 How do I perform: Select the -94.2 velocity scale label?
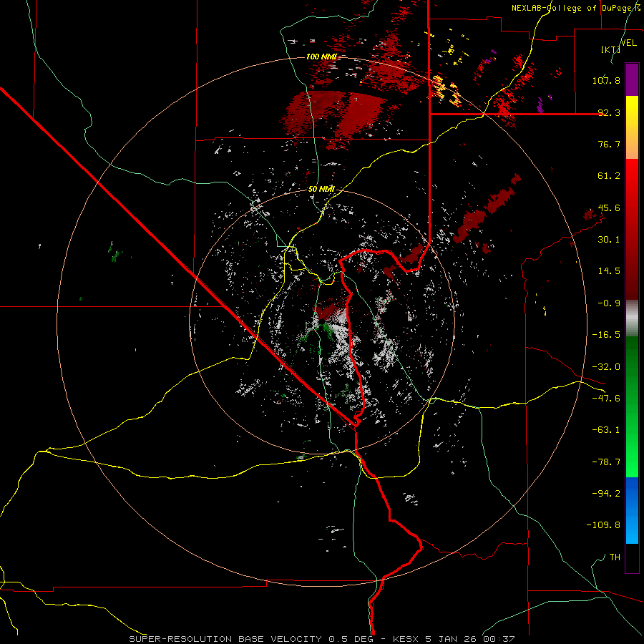606,493
